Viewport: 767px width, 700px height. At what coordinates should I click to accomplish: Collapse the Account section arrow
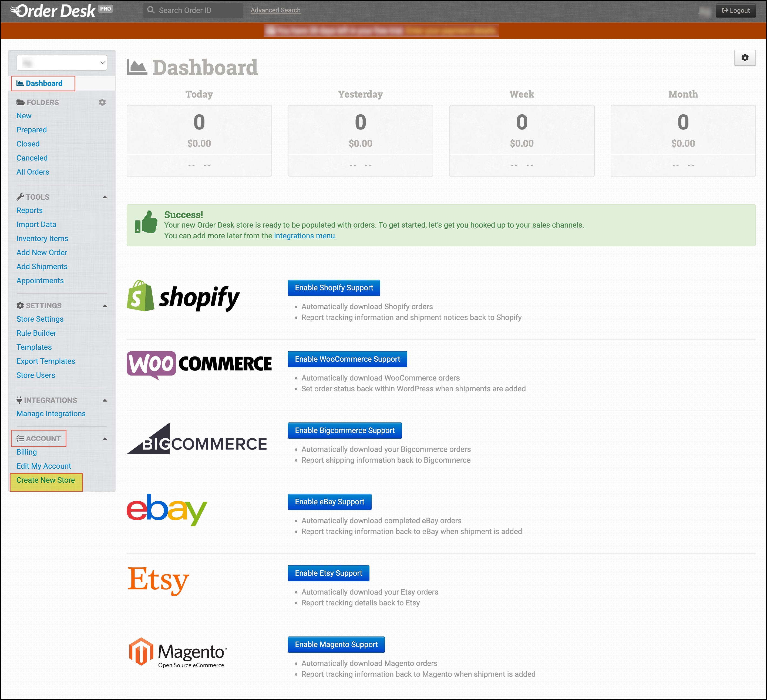click(105, 439)
